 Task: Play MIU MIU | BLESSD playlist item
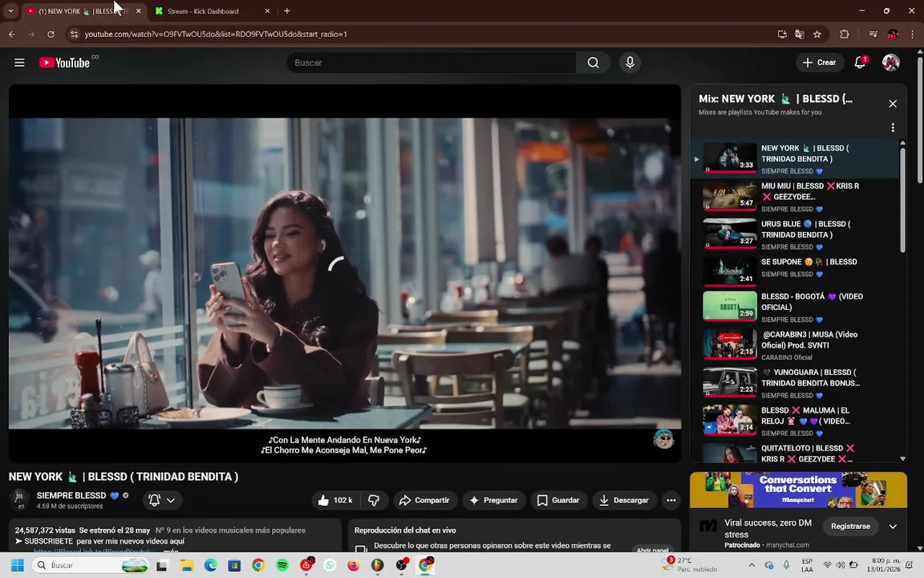pos(796,197)
